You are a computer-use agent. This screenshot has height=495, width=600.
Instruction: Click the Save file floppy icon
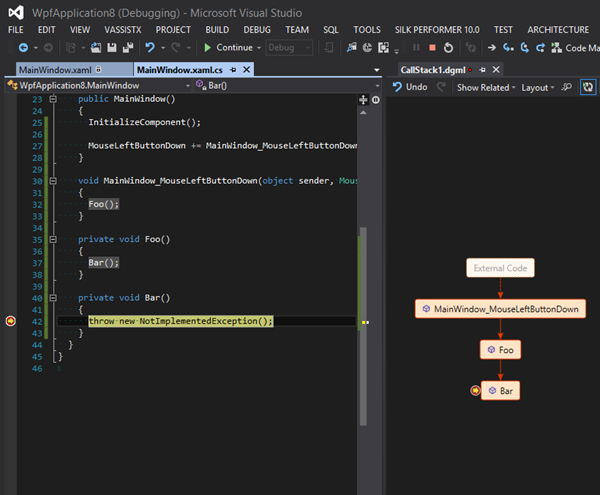[112, 48]
